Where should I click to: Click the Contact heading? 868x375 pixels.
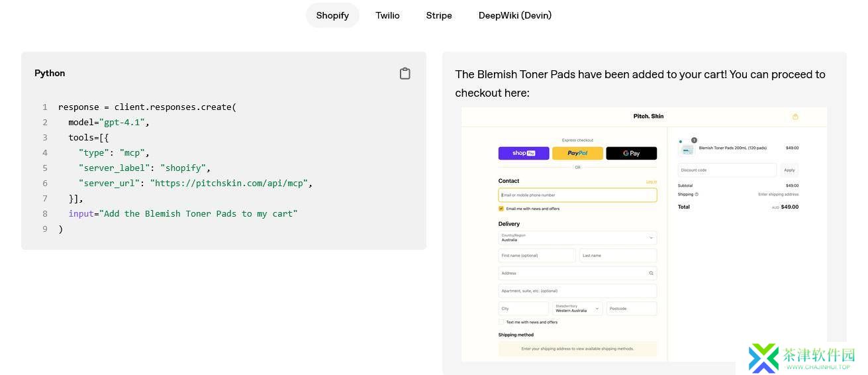[x=508, y=181]
